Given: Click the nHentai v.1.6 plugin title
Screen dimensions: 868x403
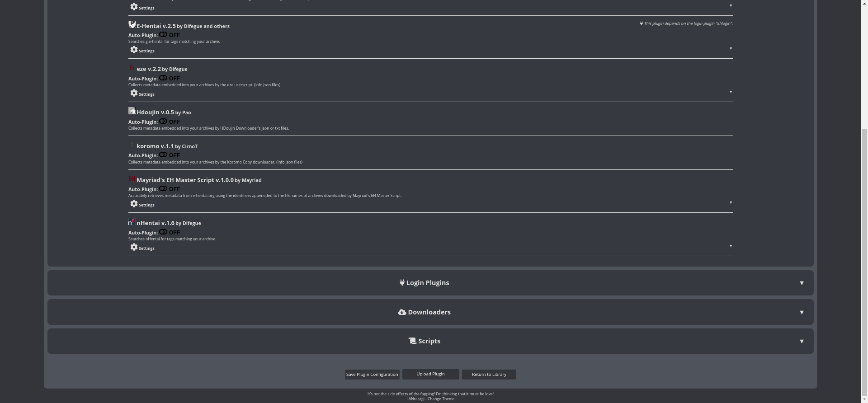Looking at the screenshot, I should coord(156,223).
